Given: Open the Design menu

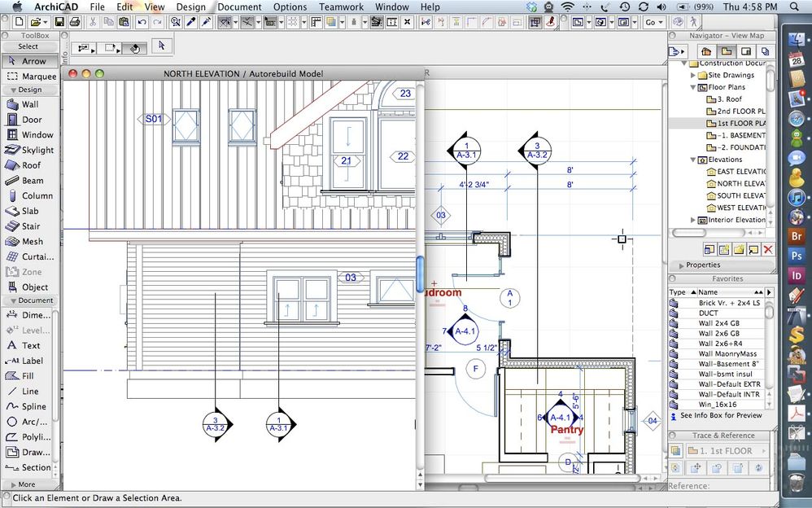Looking at the screenshot, I should 191,7.
